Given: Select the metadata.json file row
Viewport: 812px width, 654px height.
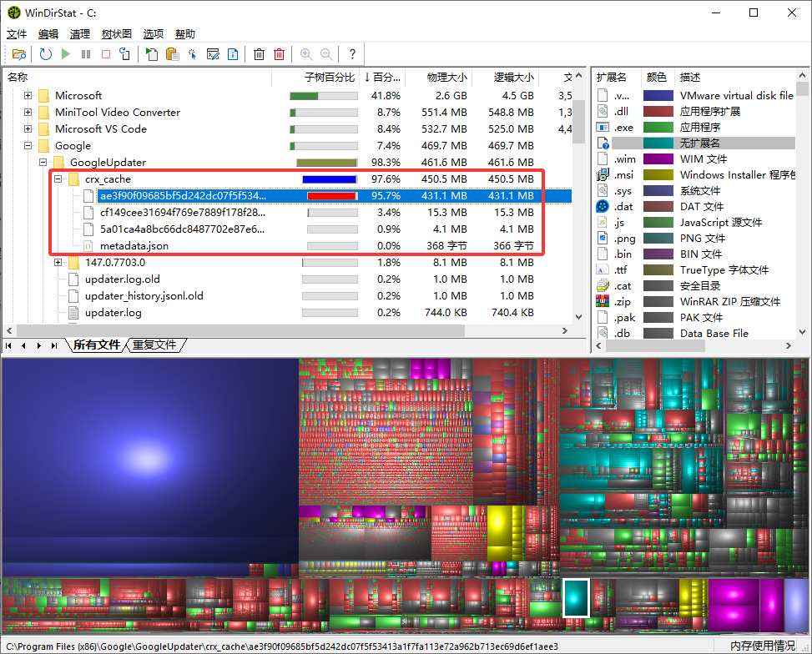Looking at the screenshot, I should tap(134, 246).
